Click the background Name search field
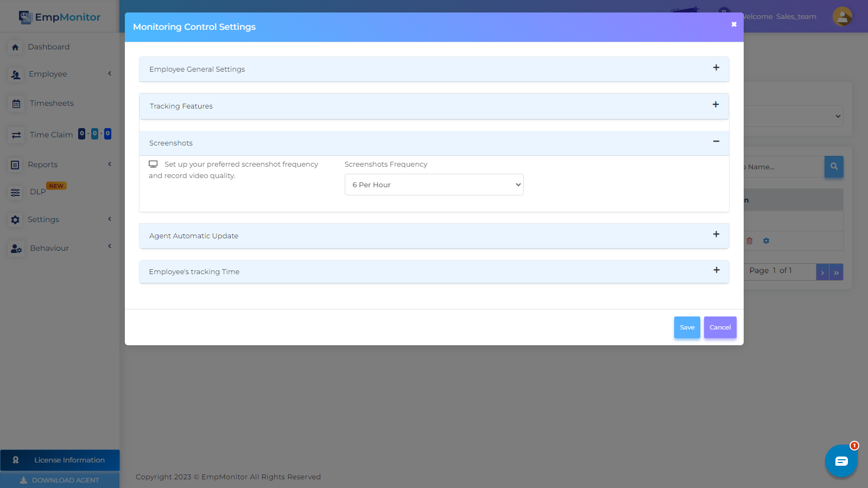868x488 pixels. (x=784, y=167)
